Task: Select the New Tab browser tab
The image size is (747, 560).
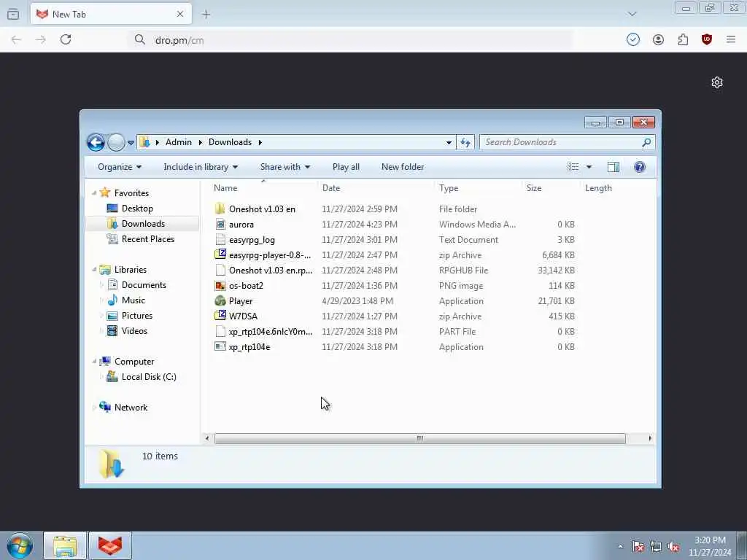Action: tap(111, 15)
